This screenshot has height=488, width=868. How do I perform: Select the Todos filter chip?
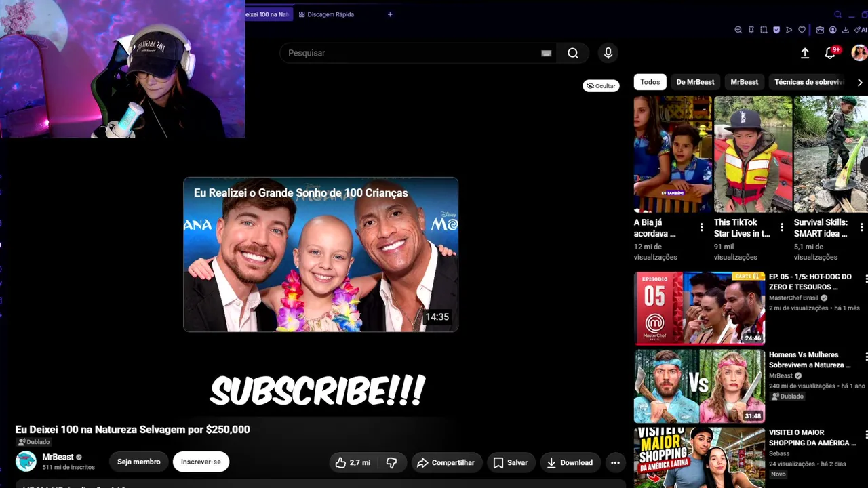coord(650,82)
